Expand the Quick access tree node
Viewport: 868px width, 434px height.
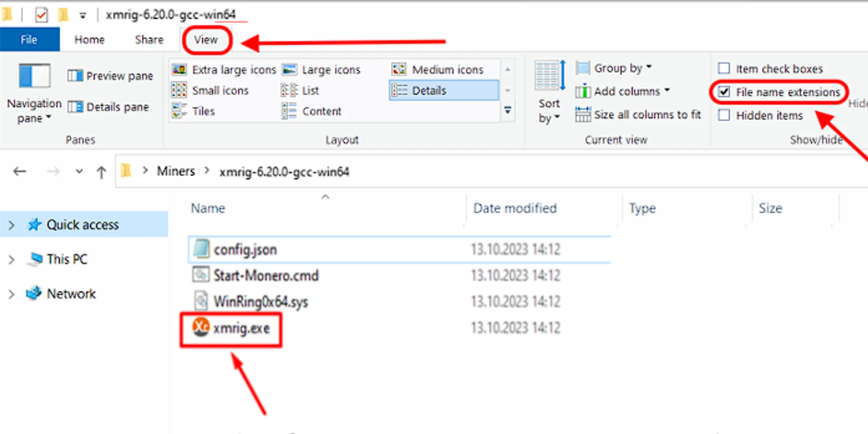(x=12, y=225)
